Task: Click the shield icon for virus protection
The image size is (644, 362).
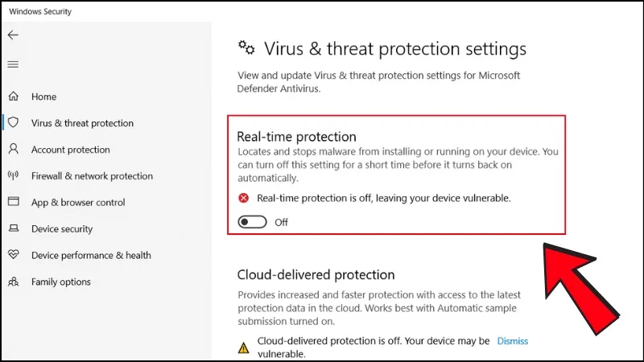Action: 13,123
